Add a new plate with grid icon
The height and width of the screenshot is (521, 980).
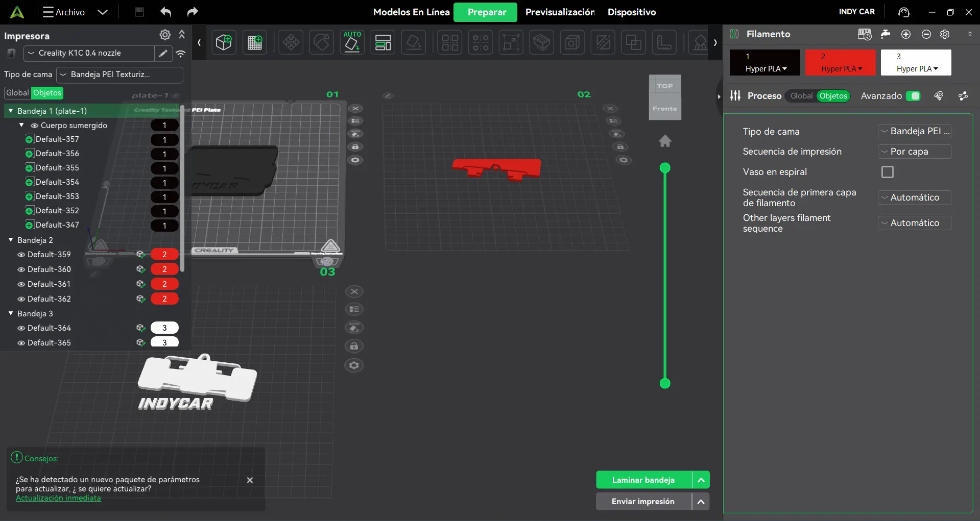(x=254, y=42)
